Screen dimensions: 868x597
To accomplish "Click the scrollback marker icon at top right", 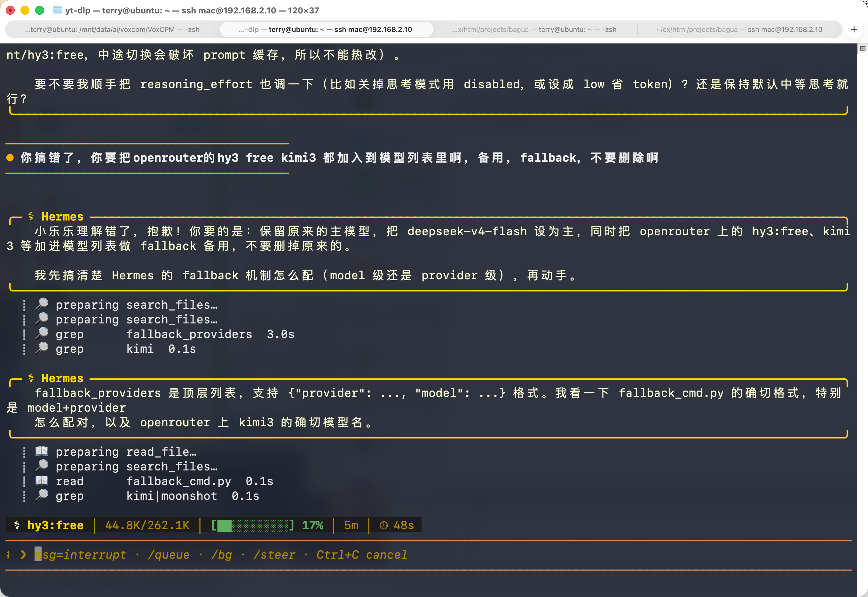I will (x=862, y=49).
